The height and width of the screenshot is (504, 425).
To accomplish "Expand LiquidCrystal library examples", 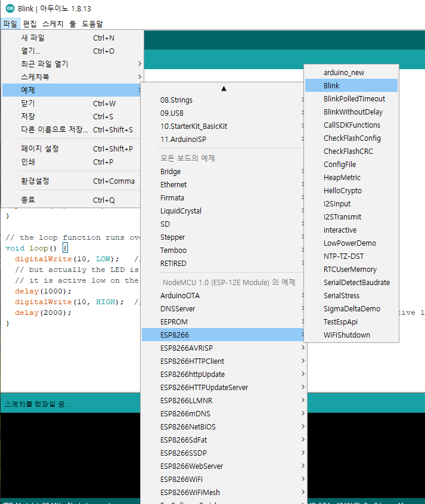I will pyautogui.click(x=223, y=211).
